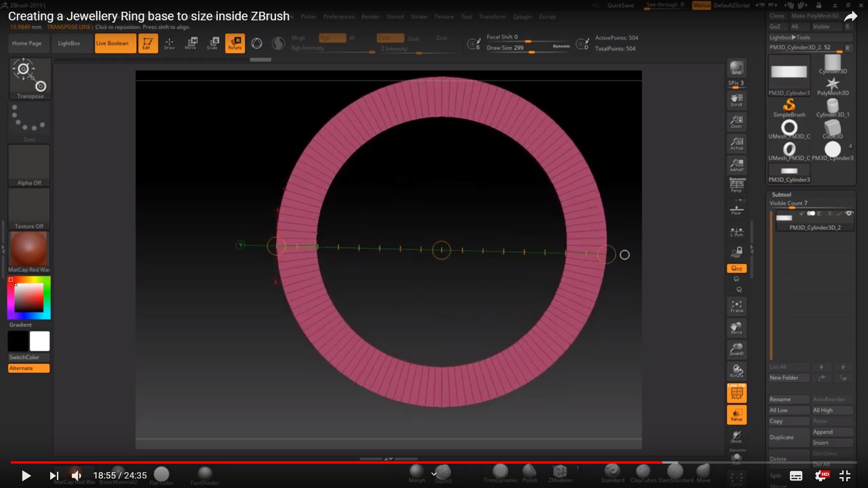Play the video
This screenshot has width=868, height=488.
[26, 476]
